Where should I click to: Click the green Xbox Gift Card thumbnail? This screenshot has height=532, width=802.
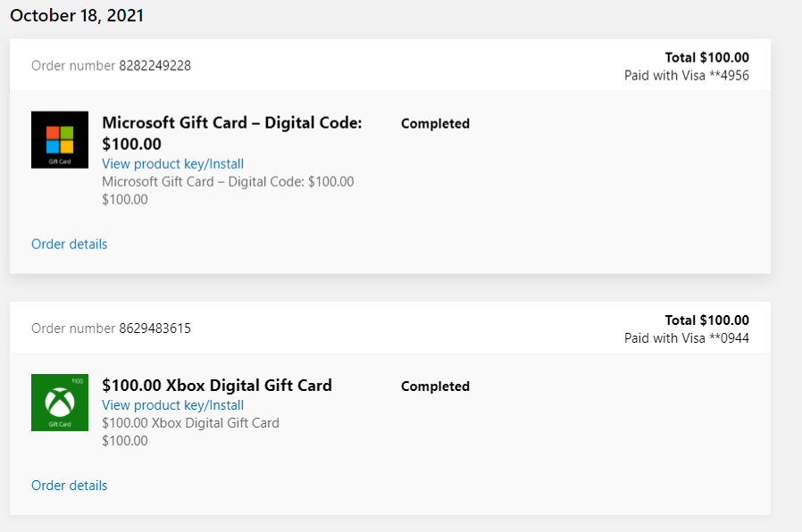point(60,403)
